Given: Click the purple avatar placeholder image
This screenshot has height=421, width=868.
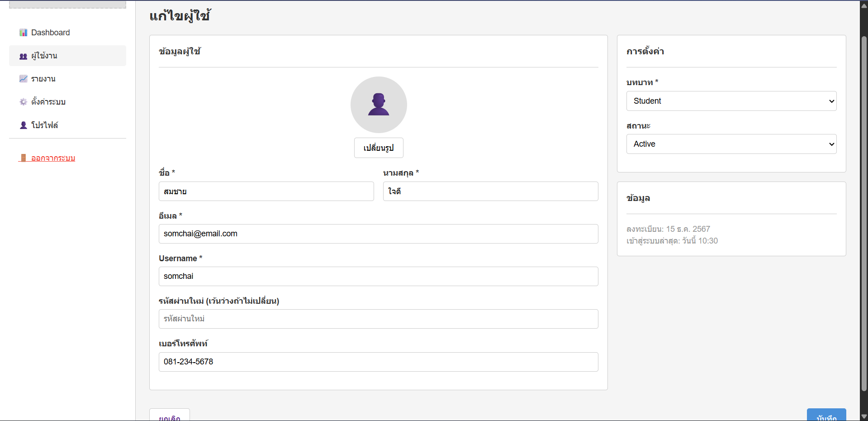Looking at the screenshot, I should click(379, 105).
